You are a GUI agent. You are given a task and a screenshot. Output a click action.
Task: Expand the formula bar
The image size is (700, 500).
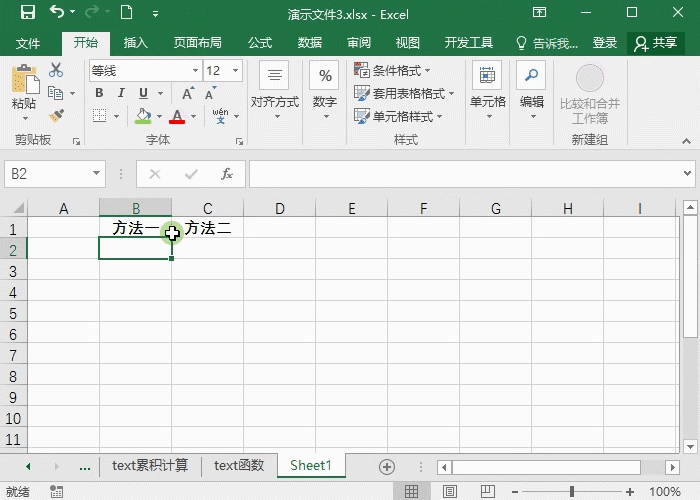(687, 173)
